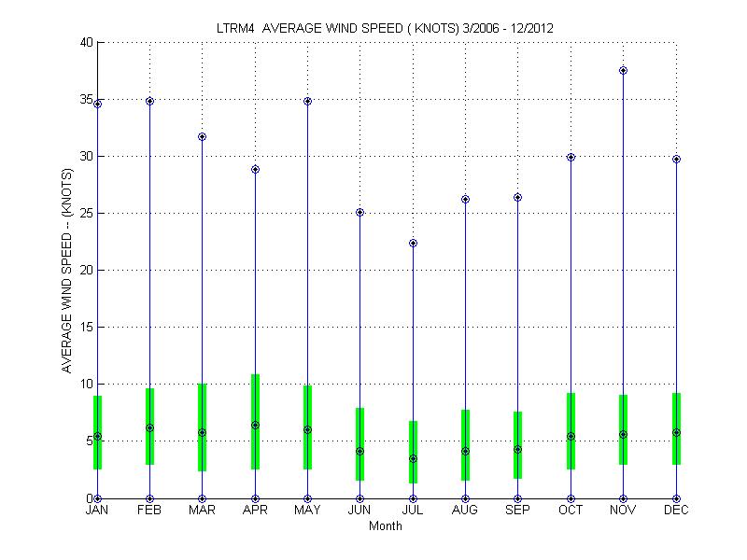Click the NOV minimum marker at zero
The width and height of the screenshot is (747, 560).
tap(623, 498)
